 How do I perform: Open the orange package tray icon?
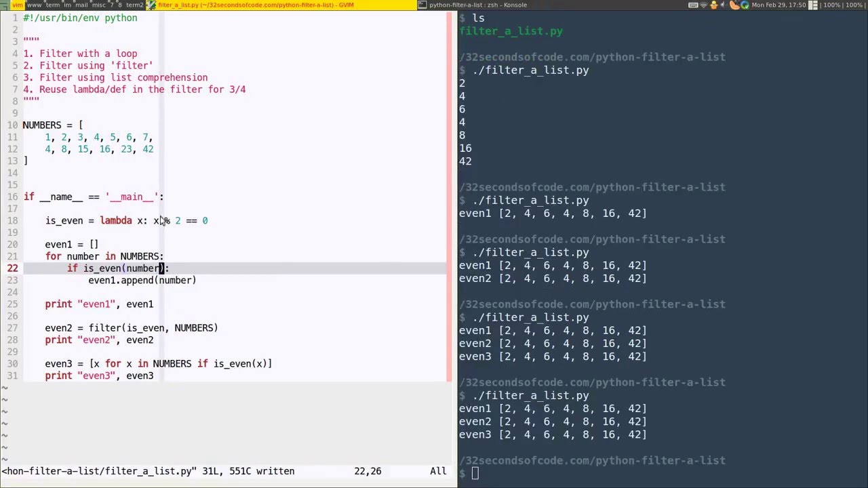point(714,5)
